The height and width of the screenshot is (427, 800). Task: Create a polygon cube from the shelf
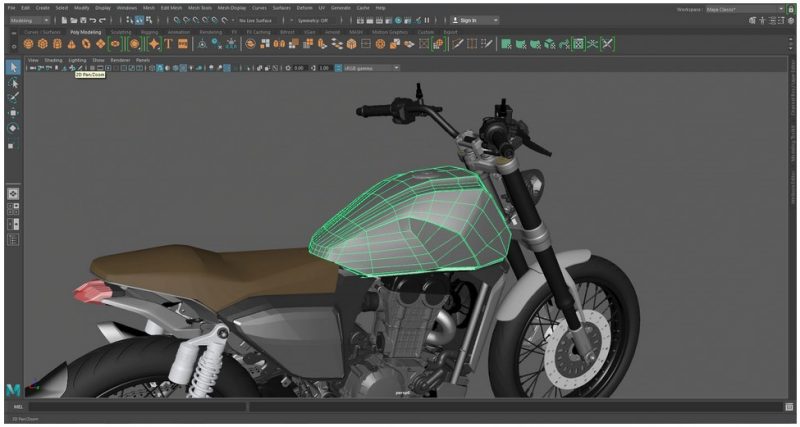[x=43, y=44]
